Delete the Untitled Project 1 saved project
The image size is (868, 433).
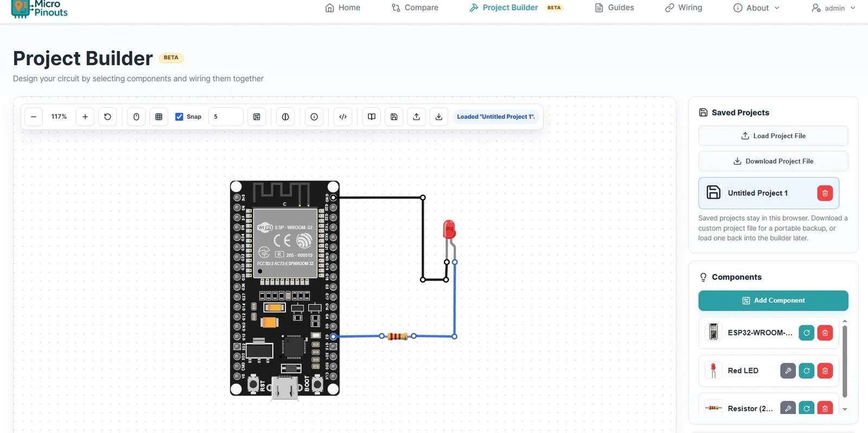coord(825,193)
